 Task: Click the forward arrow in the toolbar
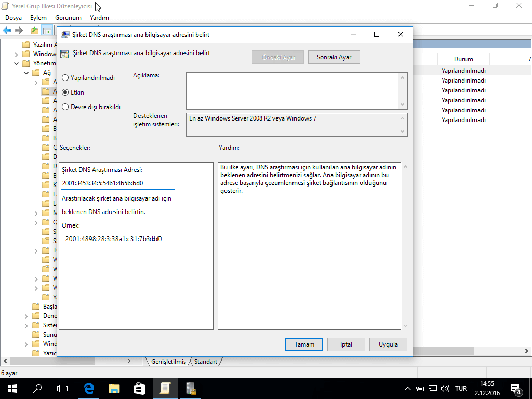pyautogui.click(x=18, y=30)
